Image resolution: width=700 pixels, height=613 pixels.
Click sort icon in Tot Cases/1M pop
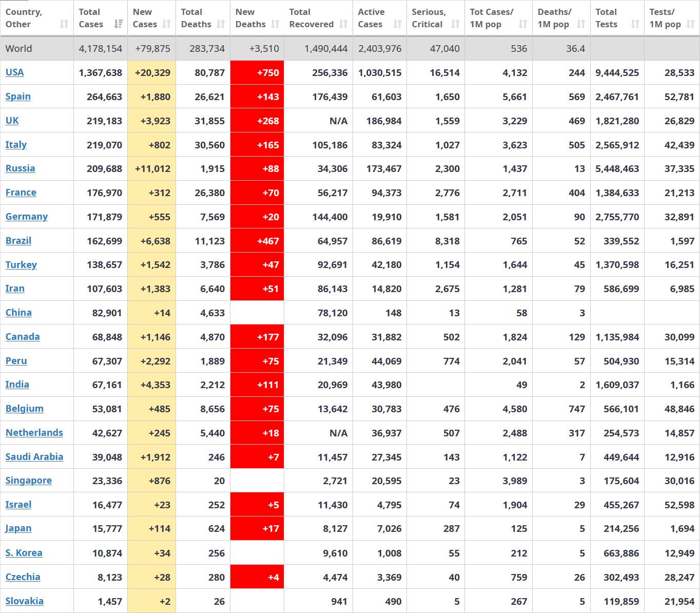click(523, 24)
